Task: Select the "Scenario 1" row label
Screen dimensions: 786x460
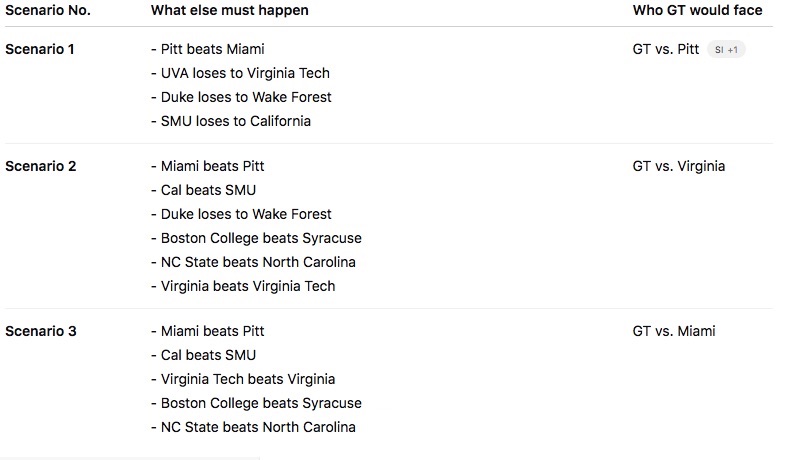Action: click(x=40, y=49)
